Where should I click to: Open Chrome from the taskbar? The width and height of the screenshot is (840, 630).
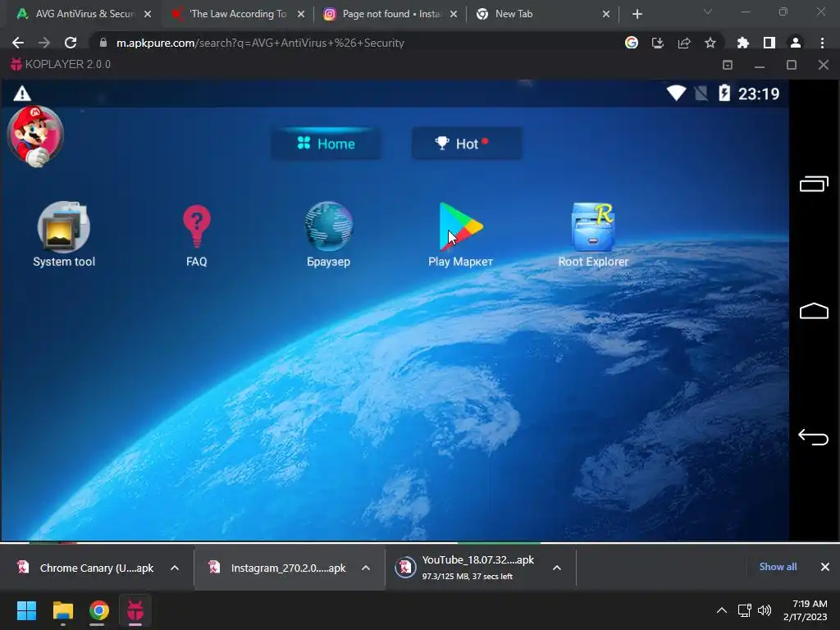pos(98,610)
